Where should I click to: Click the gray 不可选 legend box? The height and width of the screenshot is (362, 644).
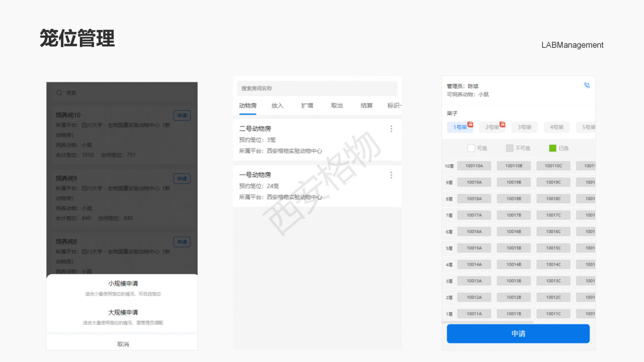pyautogui.click(x=509, y=148)
